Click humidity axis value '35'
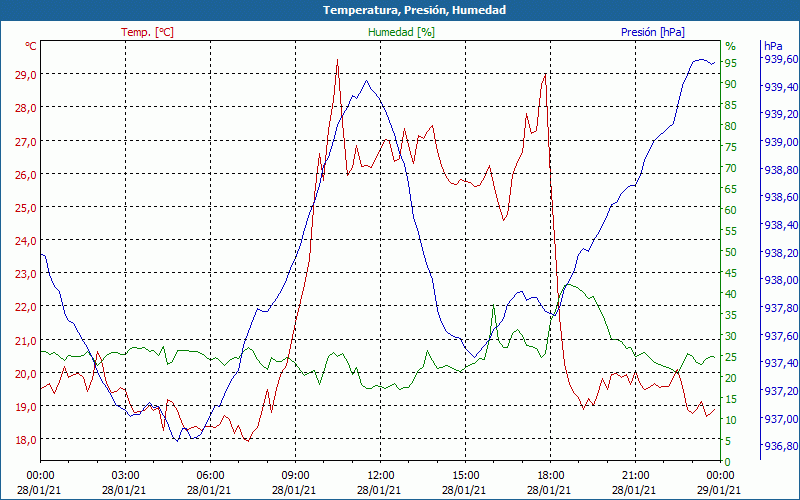Viewport: 800px width, 500px height. 731,315
